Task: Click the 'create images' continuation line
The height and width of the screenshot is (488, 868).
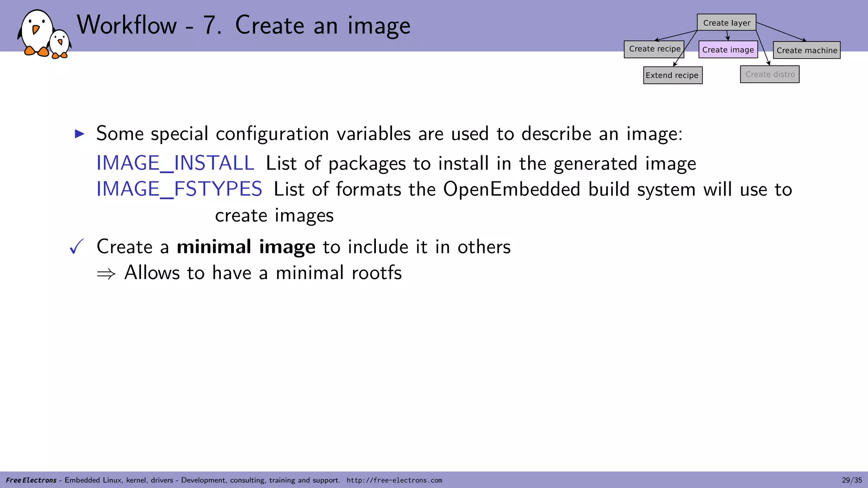Action: (x=274, y=216)
